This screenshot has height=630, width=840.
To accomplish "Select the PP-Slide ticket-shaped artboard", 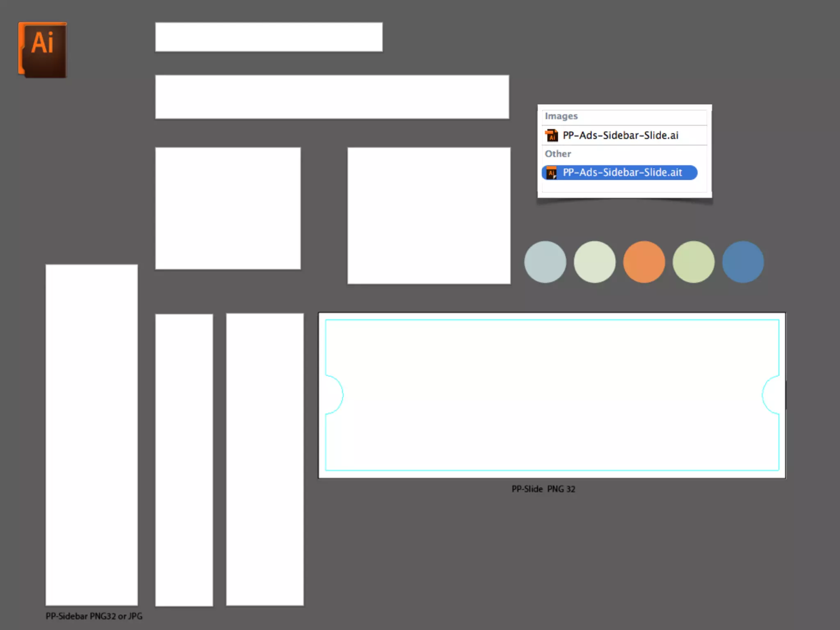I will pyautogui.click(x=552, y=395).
